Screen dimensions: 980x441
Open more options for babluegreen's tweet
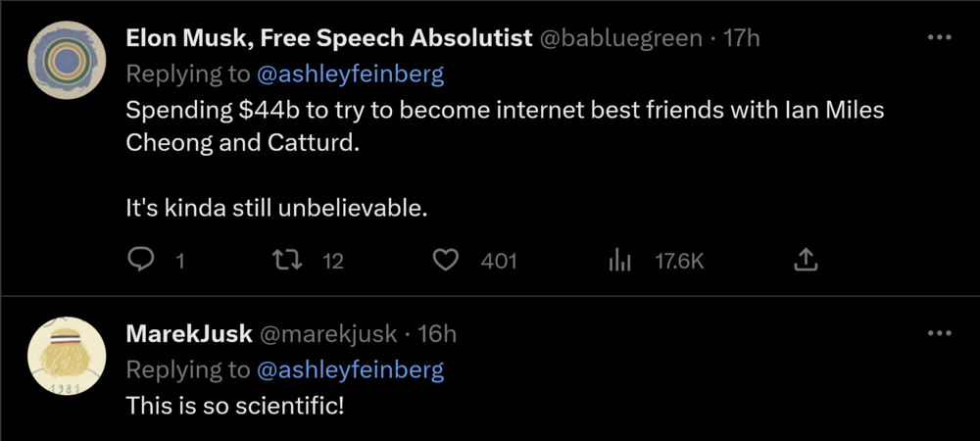[939, 37]
